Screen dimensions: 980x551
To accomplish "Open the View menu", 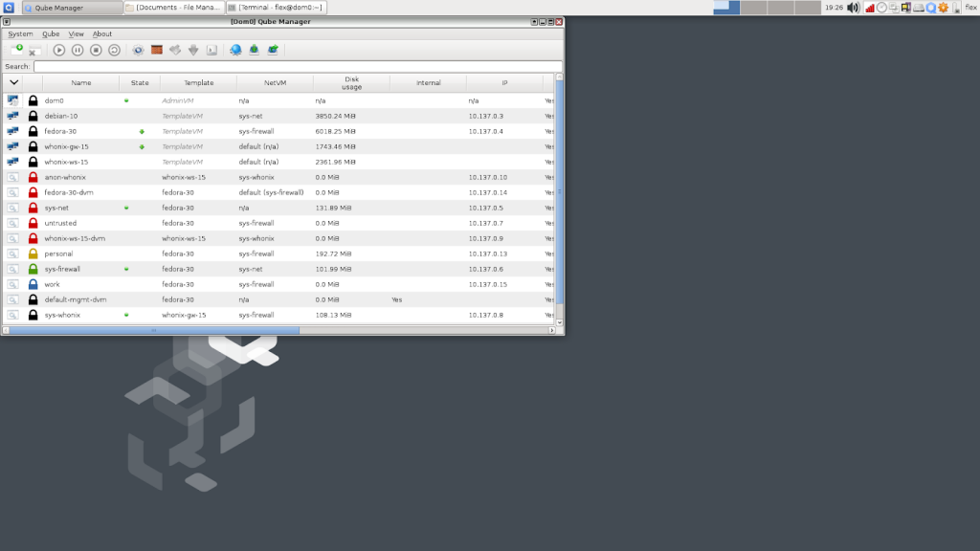I will (76, 33).
